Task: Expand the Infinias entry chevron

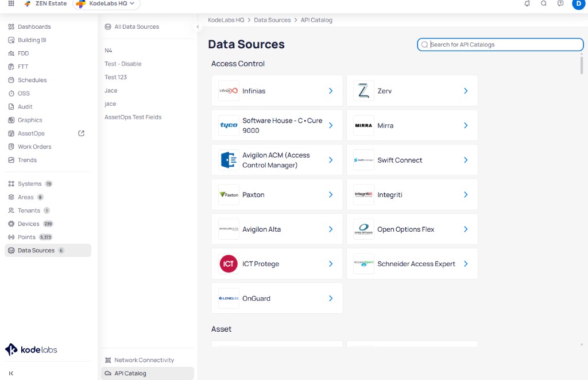Action: (331, 91)
